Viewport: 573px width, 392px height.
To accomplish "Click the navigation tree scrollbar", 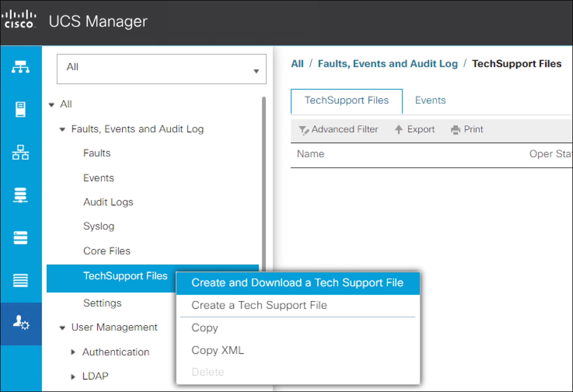I will pos(264,184).
